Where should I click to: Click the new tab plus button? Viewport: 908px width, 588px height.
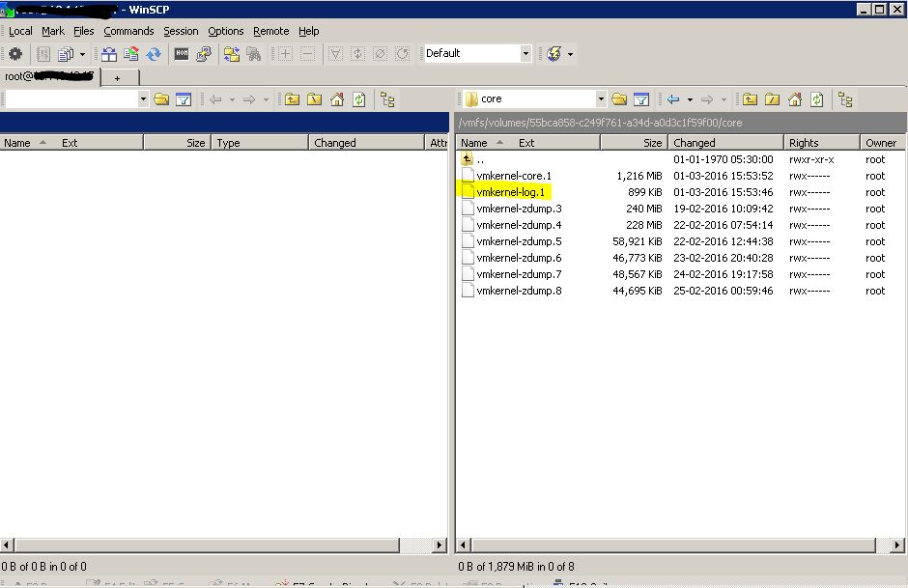pos(118,76)
